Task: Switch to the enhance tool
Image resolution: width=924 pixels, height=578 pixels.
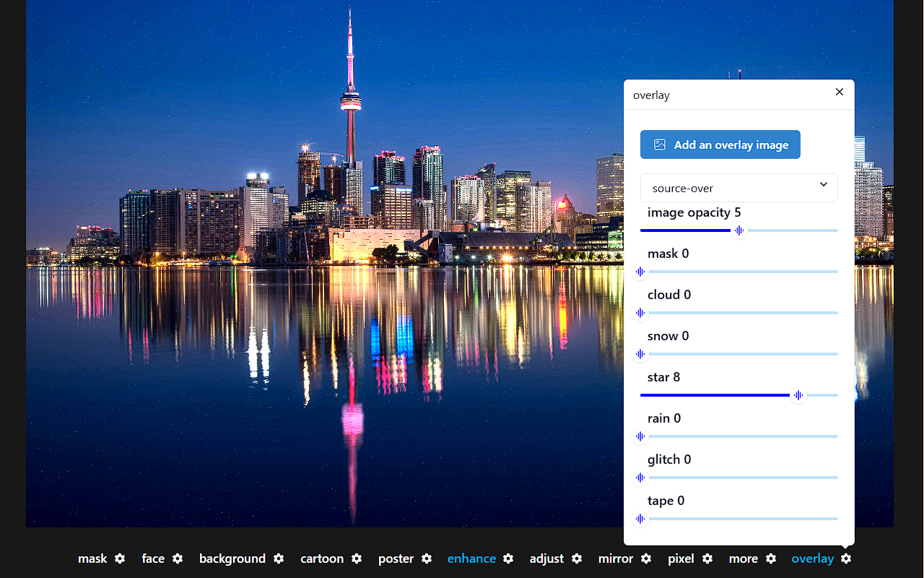Action: [471, 558]
